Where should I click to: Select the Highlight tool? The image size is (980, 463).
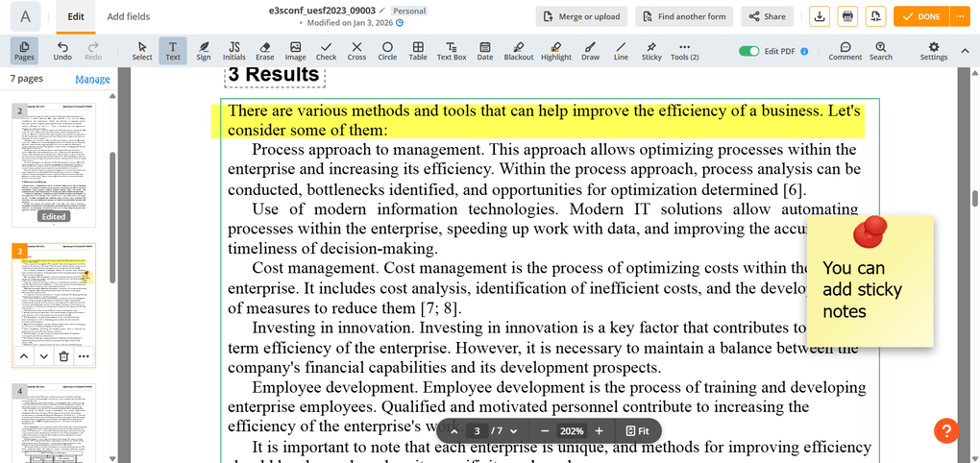(556, 51)
